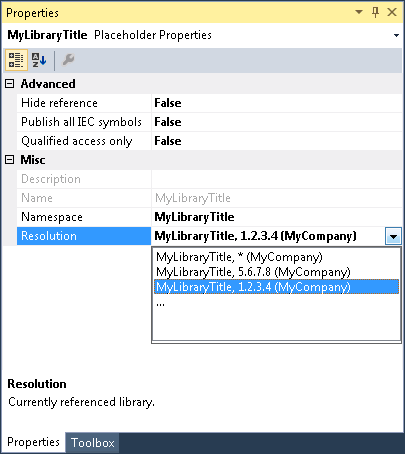Switch to Categorized view icon

point(16,60)
